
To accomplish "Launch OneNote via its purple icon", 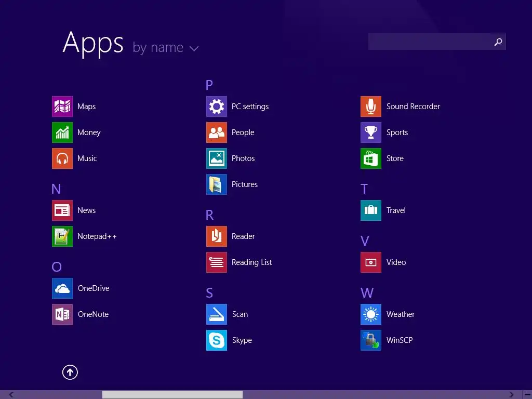I will coord(62,314).
